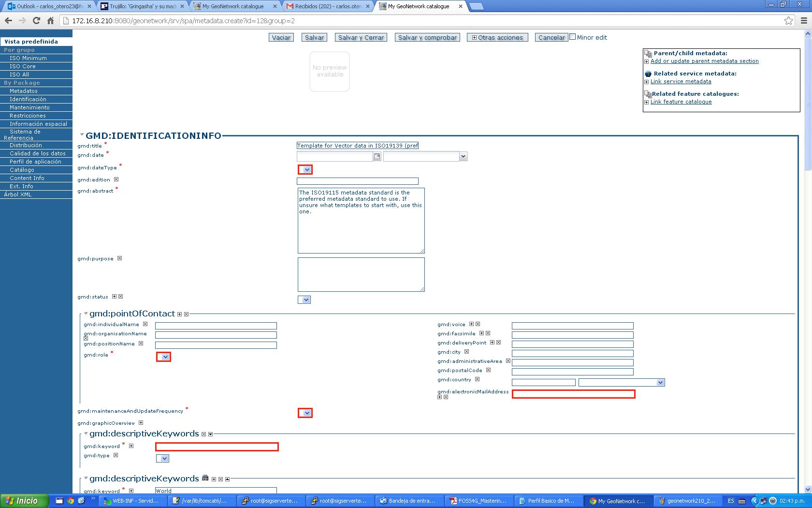Collapse gmd:pointOfContact section

point(86,314)
